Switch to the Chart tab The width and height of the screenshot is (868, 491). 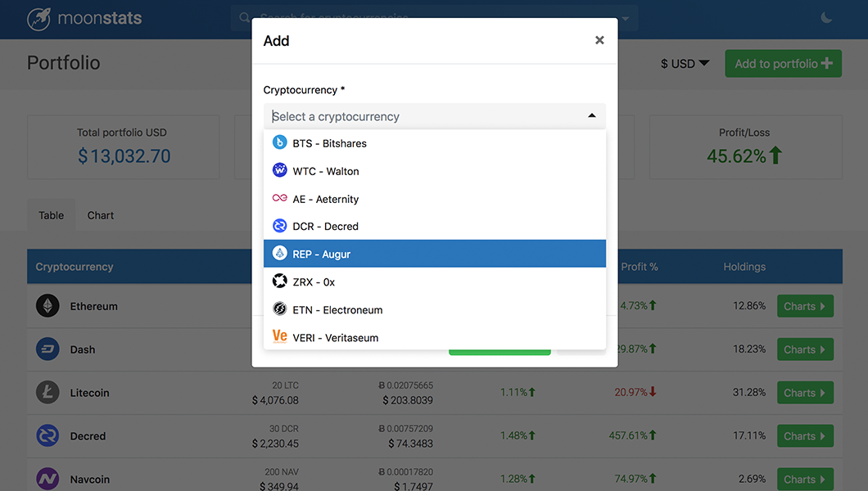coord(100,215)
